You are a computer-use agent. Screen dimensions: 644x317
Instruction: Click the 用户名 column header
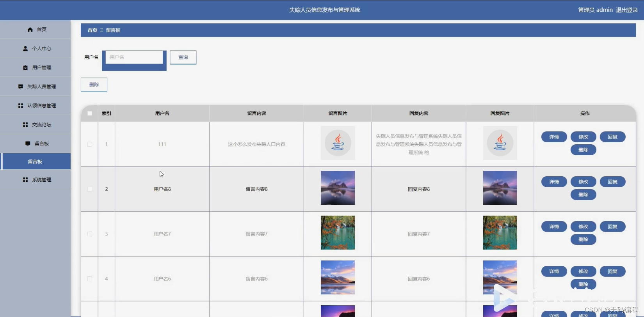click(x=162, y=113)
